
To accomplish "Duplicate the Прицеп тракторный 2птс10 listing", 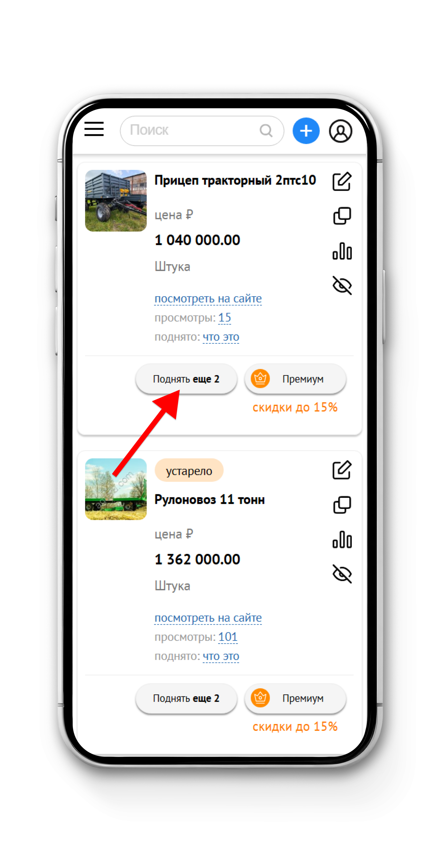I will pos(342,216).
